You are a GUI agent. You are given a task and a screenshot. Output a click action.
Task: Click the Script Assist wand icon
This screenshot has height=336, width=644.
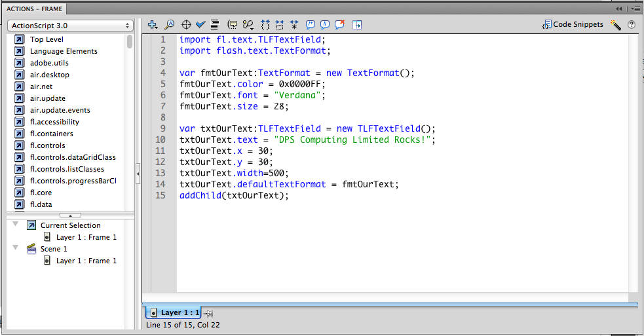point(615,25)
